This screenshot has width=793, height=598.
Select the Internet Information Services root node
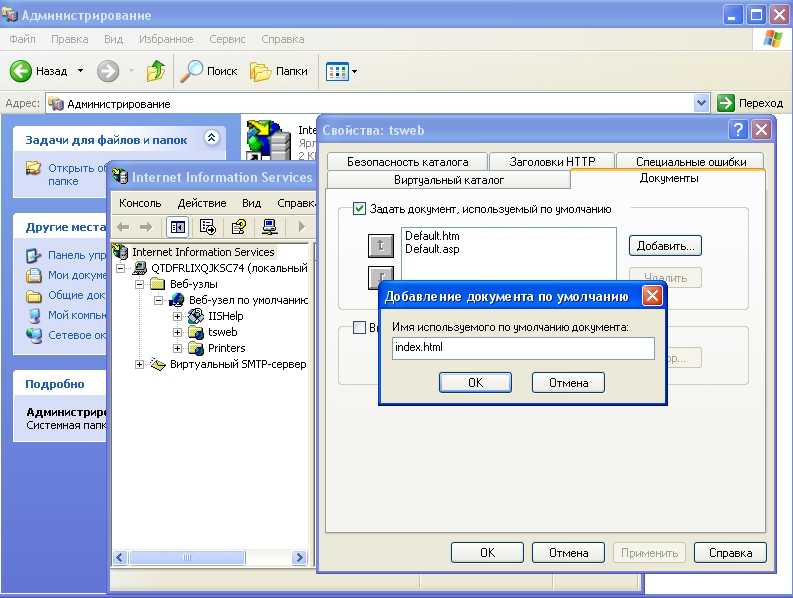click(x=203, y=251)
